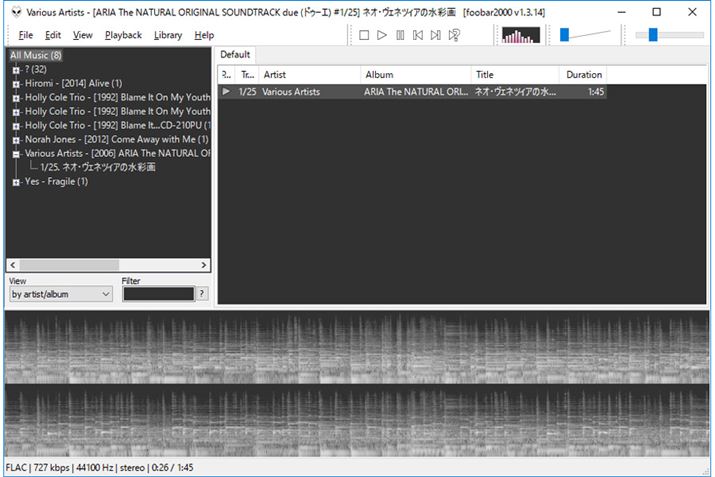Click the Album column header
715x477 pixels.
416,75
